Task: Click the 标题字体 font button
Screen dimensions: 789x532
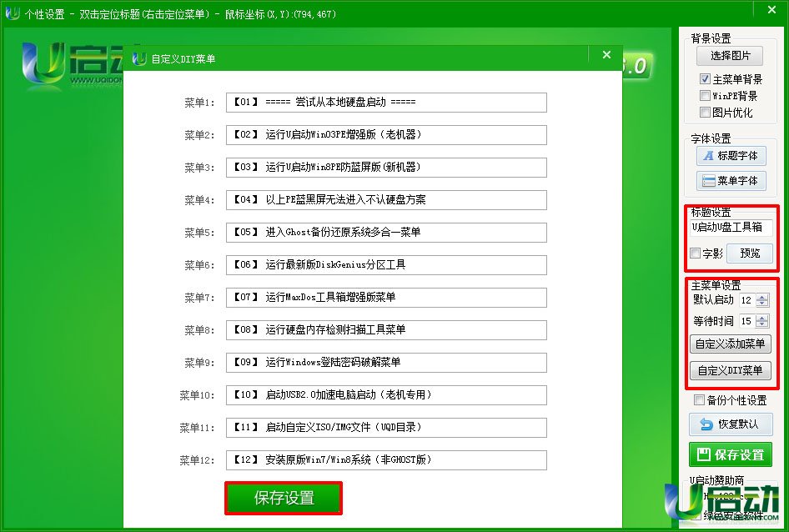Action: (731, 156)
